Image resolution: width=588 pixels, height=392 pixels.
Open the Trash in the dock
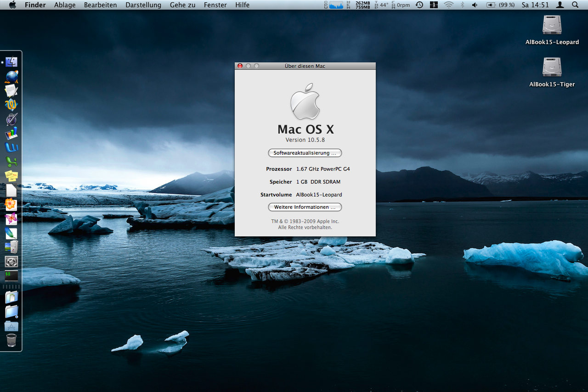pyautogui.click(x=11, y=340)
